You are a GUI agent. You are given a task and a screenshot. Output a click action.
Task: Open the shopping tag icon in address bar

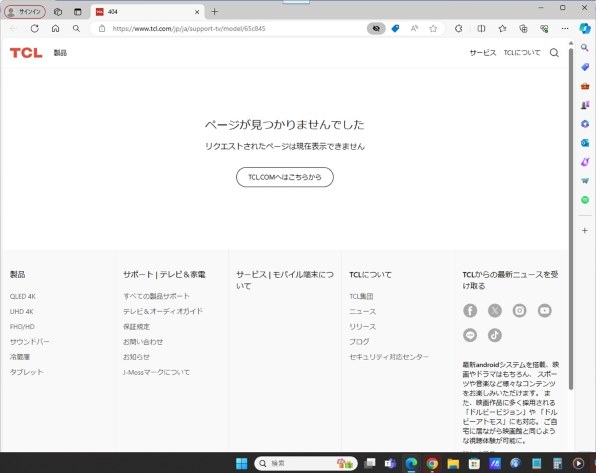[x=395, y=29]
